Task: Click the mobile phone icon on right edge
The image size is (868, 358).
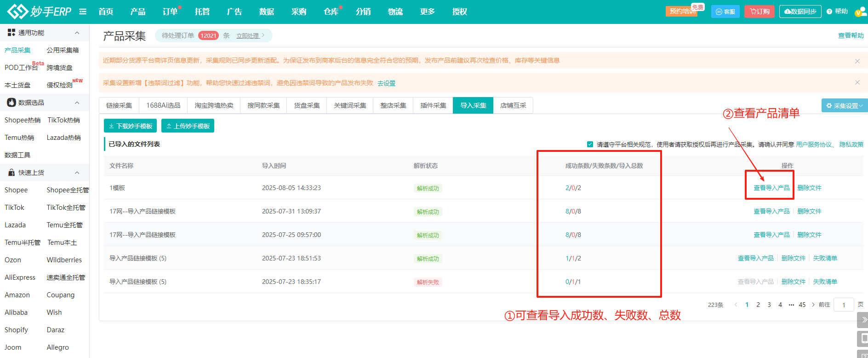Action: pyautogui.click(x=863, y=339)
